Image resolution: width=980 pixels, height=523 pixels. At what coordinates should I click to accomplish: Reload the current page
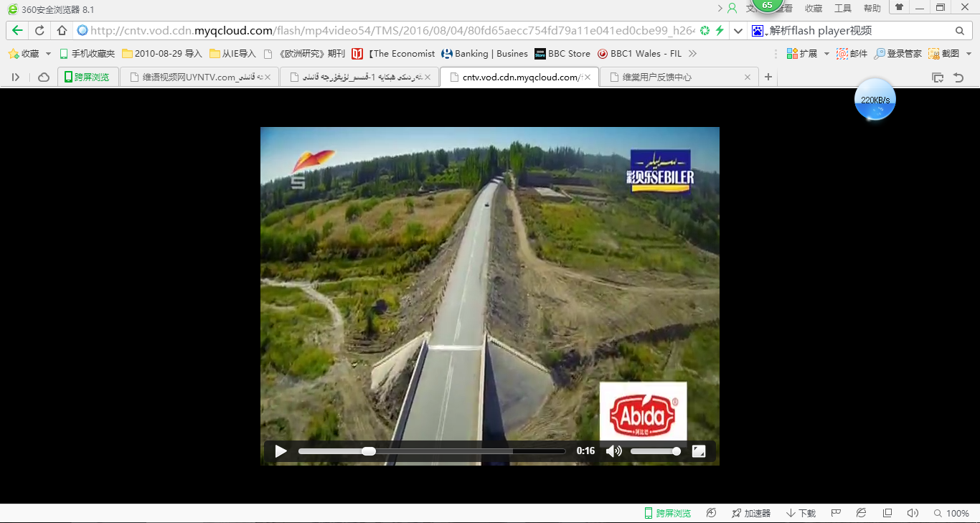(39, 31)
